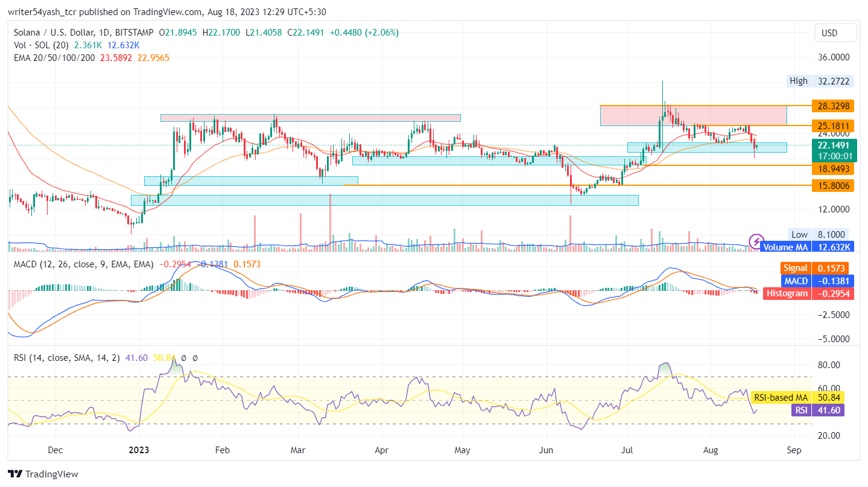The image size is (868, 487).
Task: Click the Volume MA 12.632K axis label
Action: click(x=807, y=247)
